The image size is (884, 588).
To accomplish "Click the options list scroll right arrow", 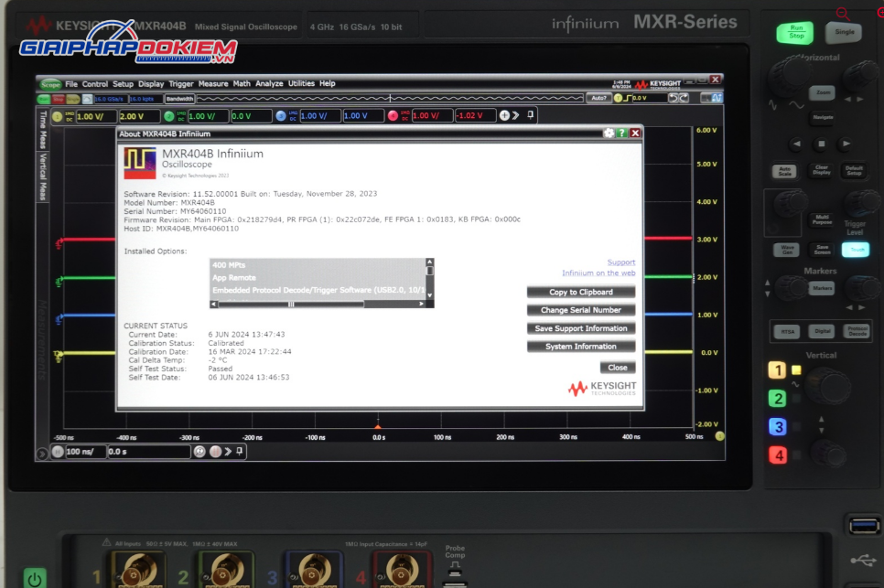I will [421, 305].
